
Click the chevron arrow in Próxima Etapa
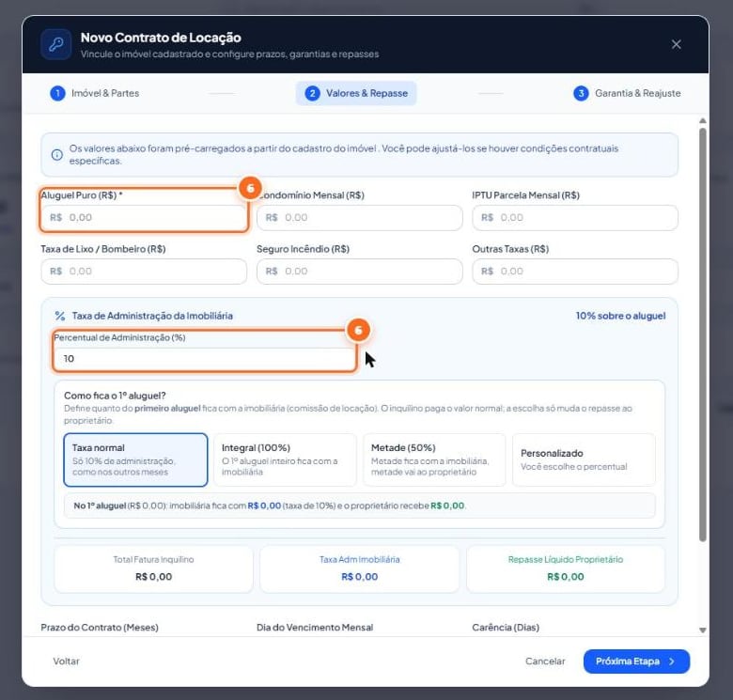[672, 661]
